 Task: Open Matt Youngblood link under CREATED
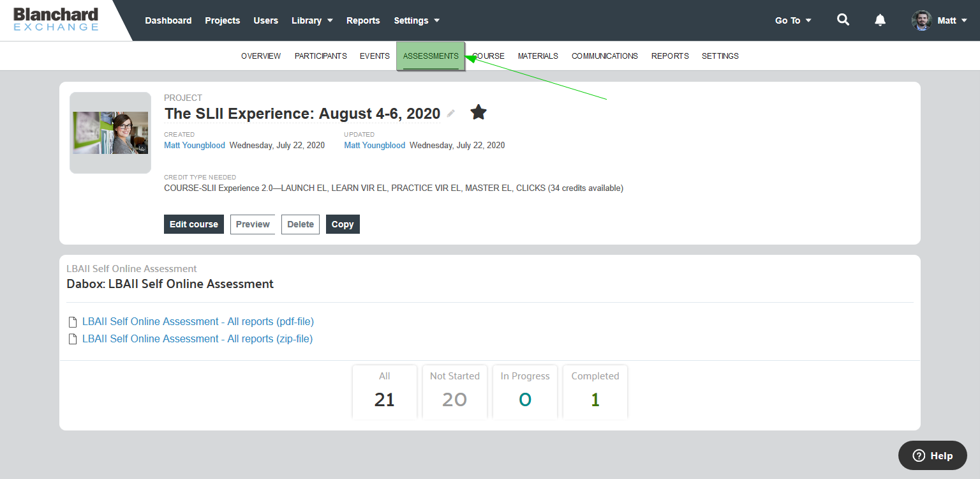coord(195,146)
